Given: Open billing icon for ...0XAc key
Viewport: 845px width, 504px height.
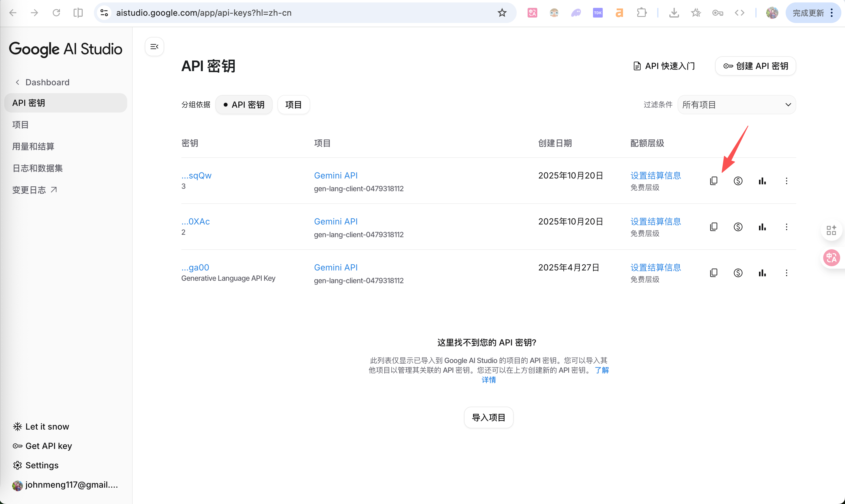Looking at the screenshot, I should 737,227.
